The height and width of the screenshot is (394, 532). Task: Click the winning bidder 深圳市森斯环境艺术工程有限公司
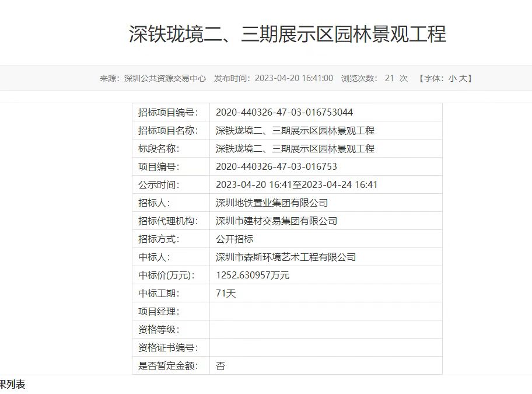point(286,257)
